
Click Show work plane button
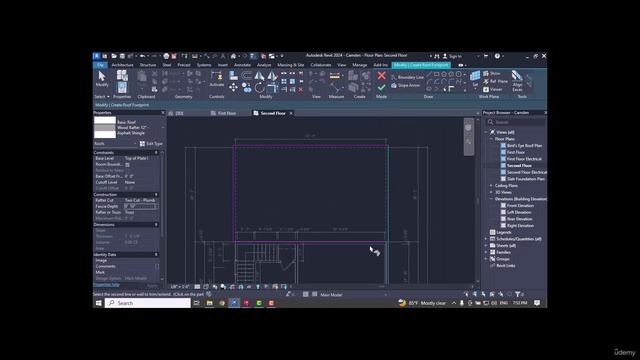point(492,73)
